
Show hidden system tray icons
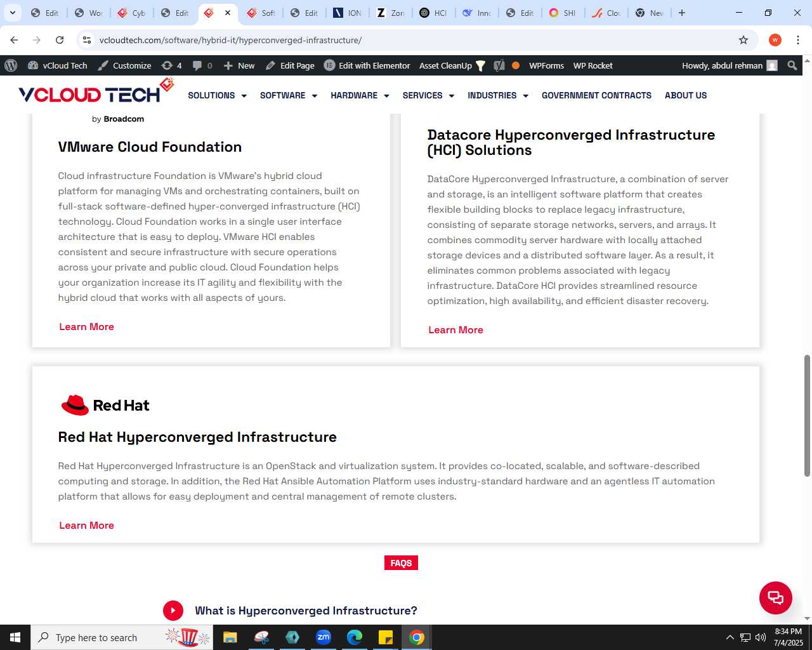730,637
